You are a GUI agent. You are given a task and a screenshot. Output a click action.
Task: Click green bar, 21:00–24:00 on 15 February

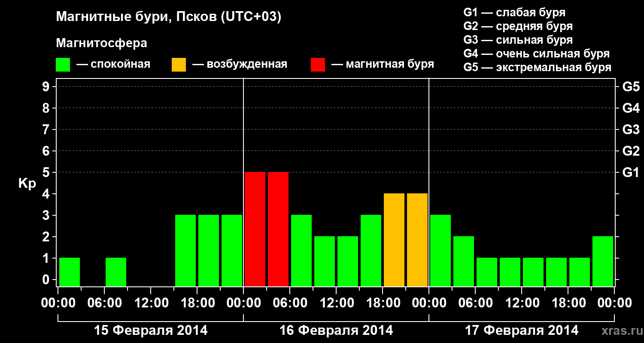click(x=232, y=250)
